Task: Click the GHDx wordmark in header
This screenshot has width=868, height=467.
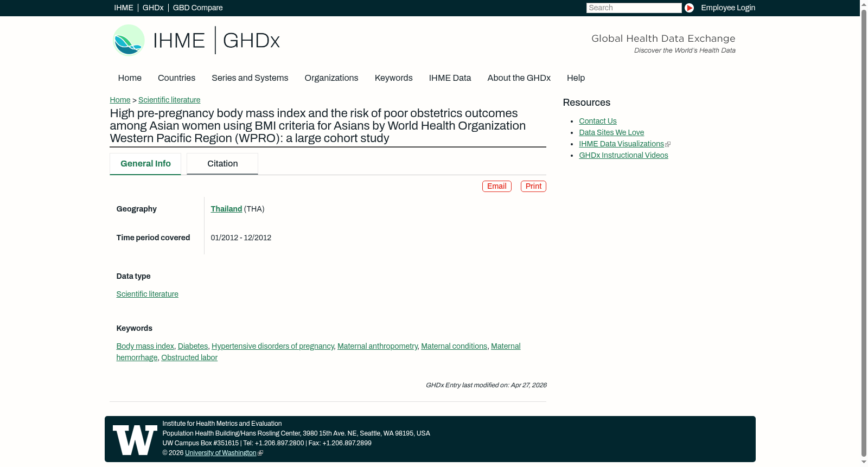Action: 251,41
